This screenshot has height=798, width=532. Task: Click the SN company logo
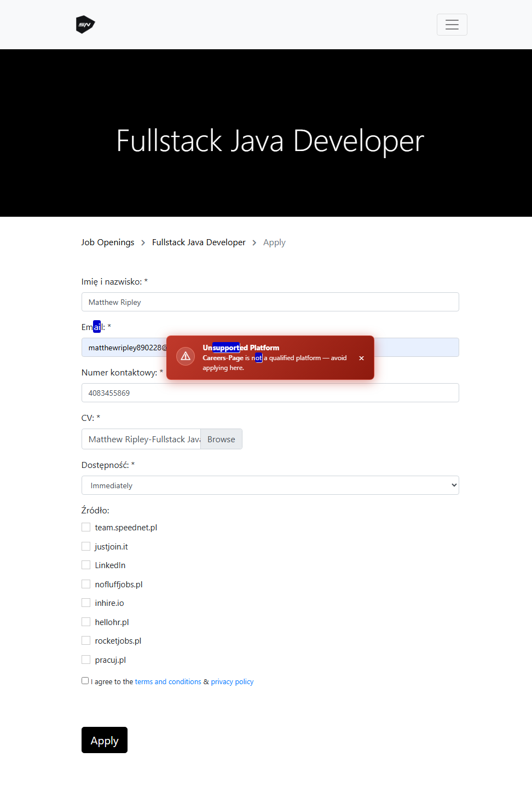(85, 25)
